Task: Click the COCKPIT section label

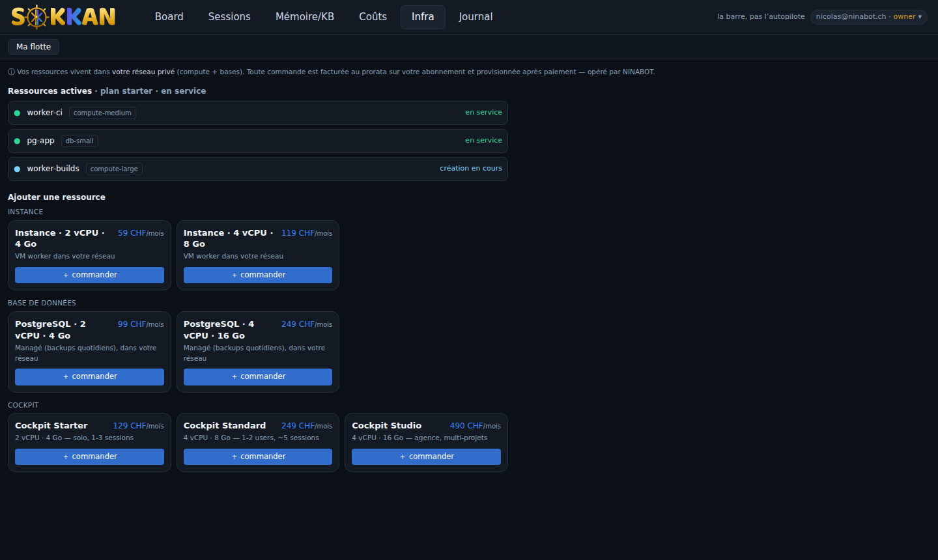Action: (x=23, y=406)
